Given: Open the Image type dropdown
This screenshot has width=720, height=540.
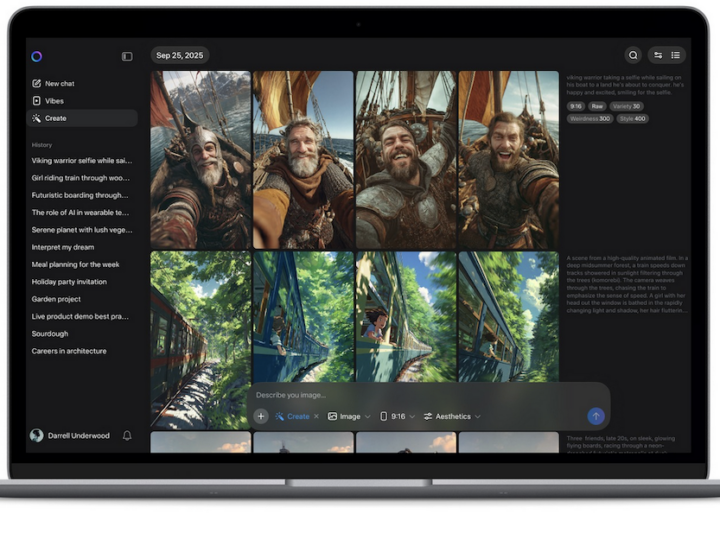Looking at the screenshot, I should coord(349,416).
